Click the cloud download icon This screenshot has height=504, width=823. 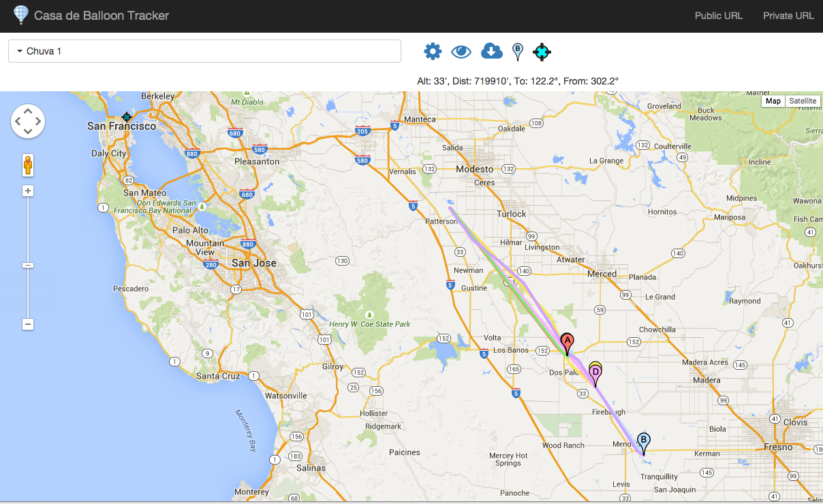pyautogui.click(x=491, y=51)
